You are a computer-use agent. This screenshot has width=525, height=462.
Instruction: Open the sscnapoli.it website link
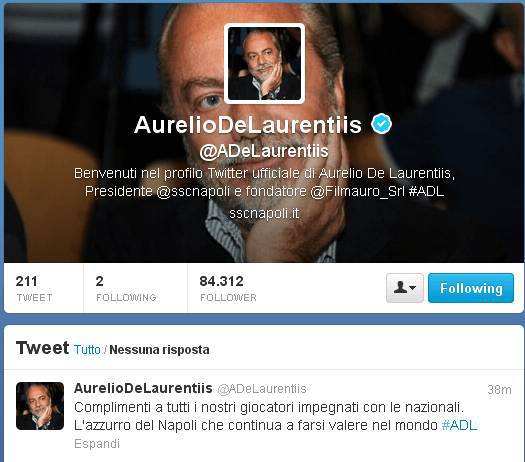tap(264, 213)
